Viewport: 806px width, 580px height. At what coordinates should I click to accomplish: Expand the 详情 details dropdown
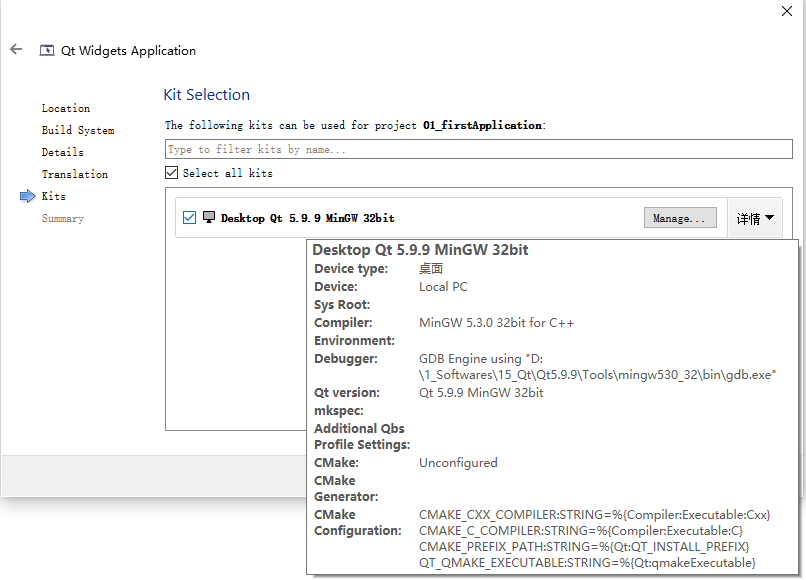(755, 218)
